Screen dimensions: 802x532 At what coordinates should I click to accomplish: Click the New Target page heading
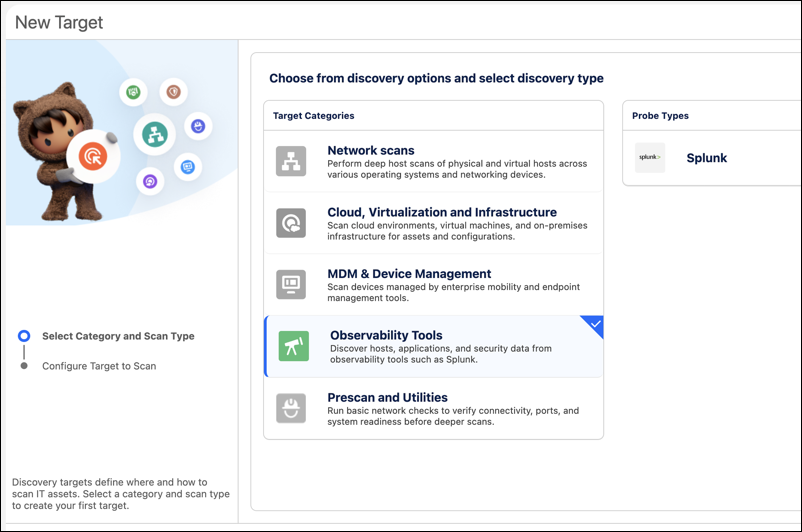(59, 23)
